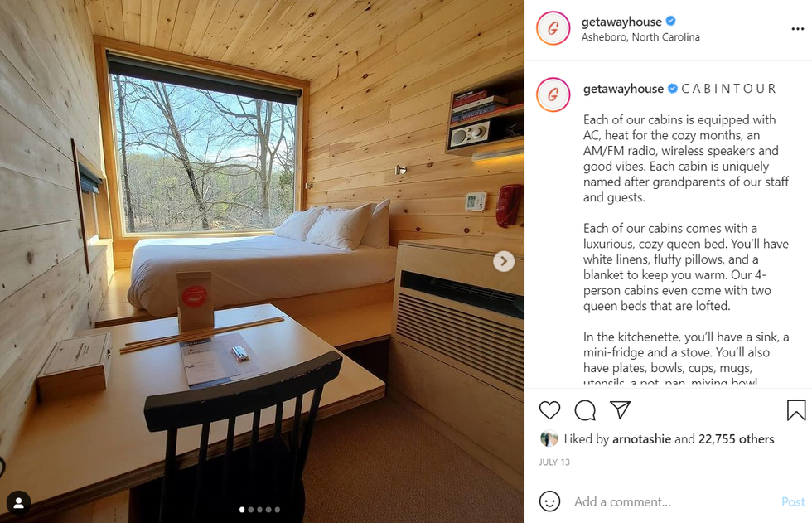The image size is (812, 523).
Task: Open the getawayhouse avatar beside the caption
Action: (553, 94)
